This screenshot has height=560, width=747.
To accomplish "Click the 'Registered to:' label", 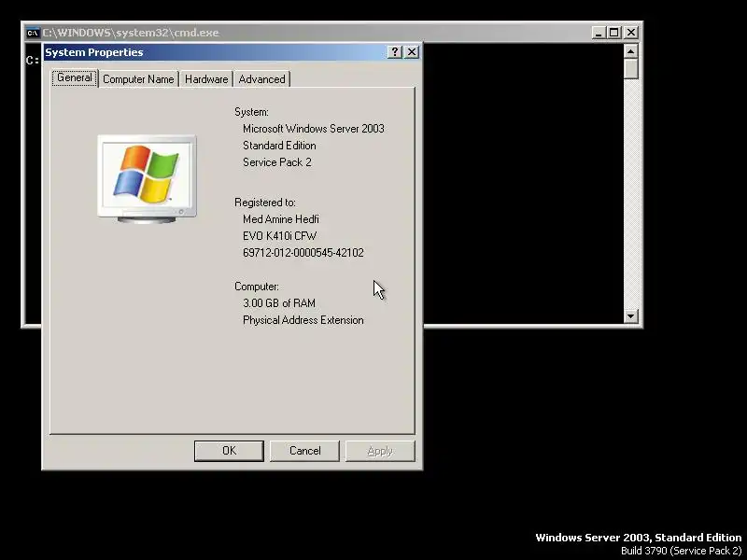I will pyautogui.click(x=265, y=203).
